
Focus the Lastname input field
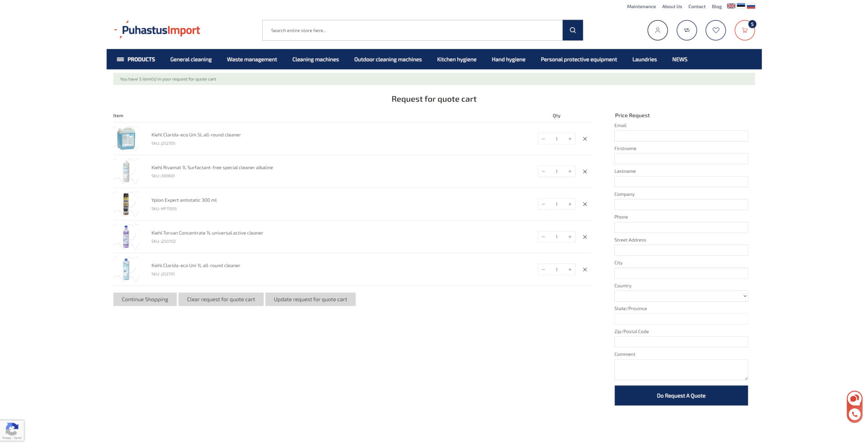681,182
